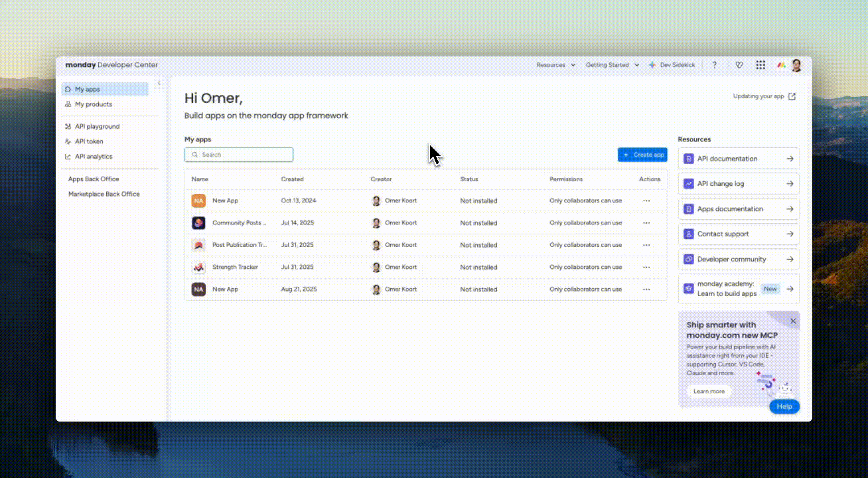868x478 pixels.
Task: Click the Learn more button in MCP banner
Action: coord(709,392)
